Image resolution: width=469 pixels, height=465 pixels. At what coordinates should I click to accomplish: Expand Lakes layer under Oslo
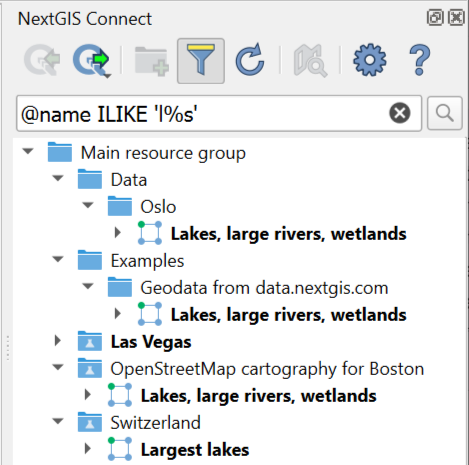117,232
